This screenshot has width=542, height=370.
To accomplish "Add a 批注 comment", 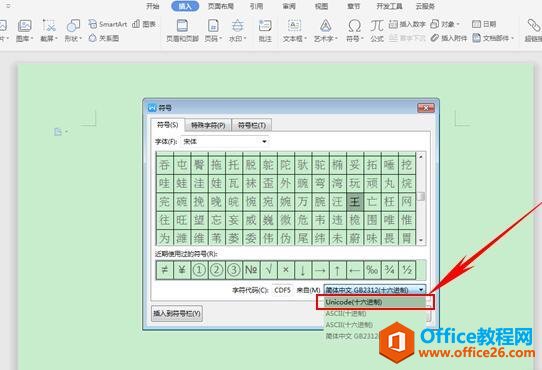I will click(x=265, y=30).
